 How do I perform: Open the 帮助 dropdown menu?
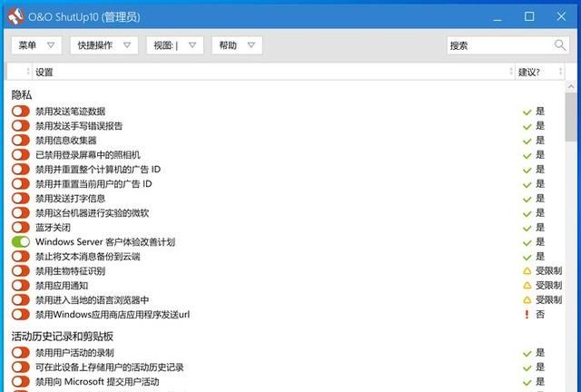[x=237, y=45]
